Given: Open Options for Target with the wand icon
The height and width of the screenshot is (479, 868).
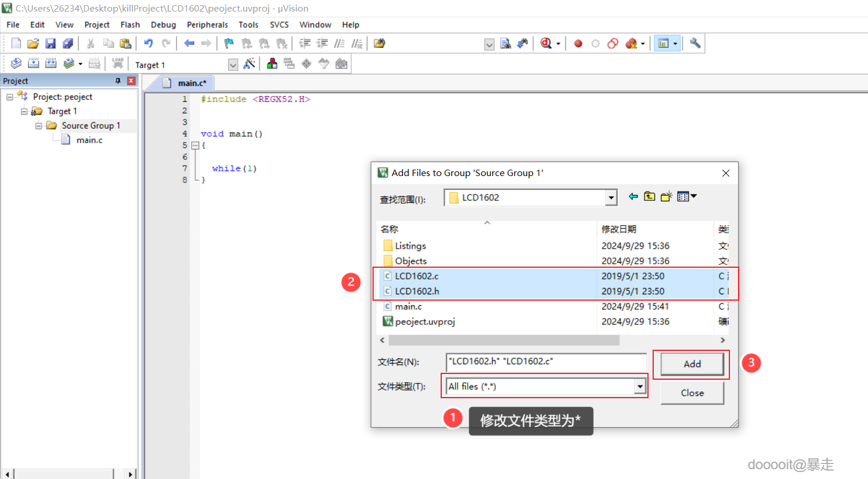Looking at the screenshot, I should (249, 63).
